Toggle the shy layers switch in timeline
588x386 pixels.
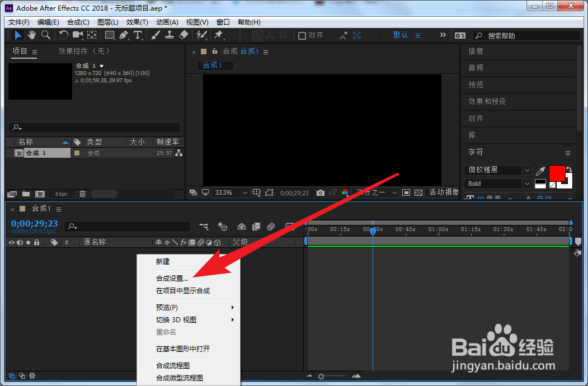[242, 226]
